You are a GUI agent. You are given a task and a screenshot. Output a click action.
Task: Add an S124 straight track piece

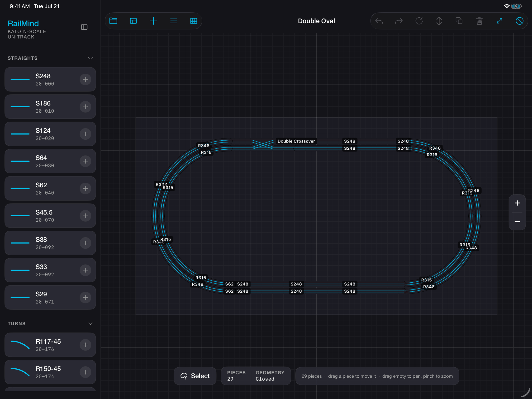coord(85,134)
